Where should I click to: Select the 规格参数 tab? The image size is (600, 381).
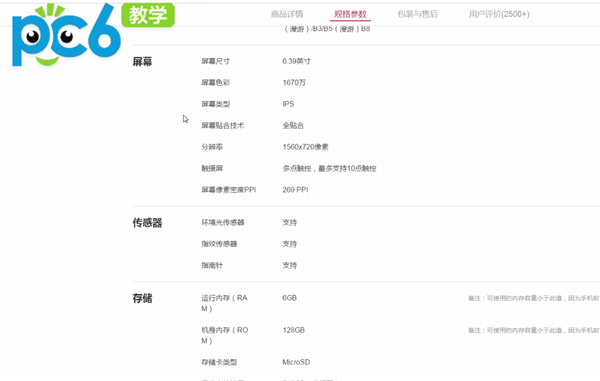click(x=350, y=14)
